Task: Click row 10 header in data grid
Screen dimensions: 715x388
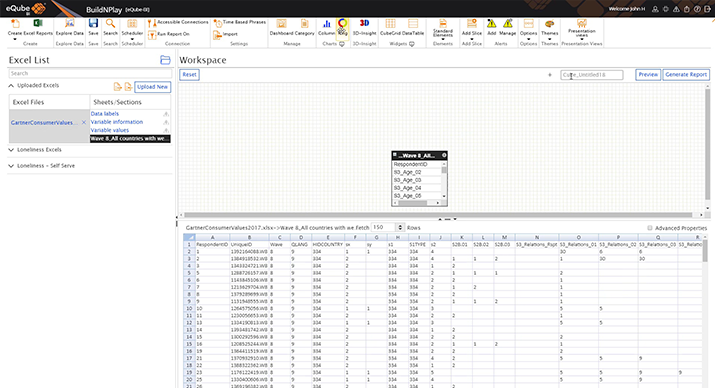Action: (189, 309)
